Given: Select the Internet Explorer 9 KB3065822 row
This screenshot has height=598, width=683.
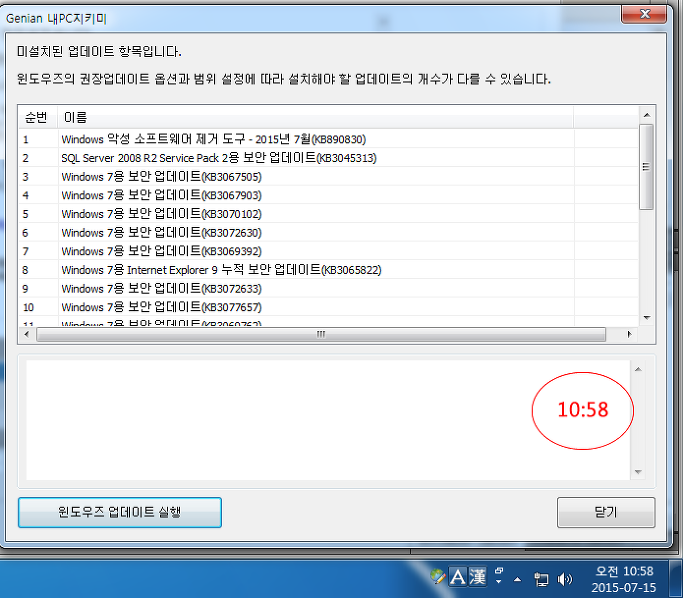Looking at the screenshot, I should pos(328,270).
